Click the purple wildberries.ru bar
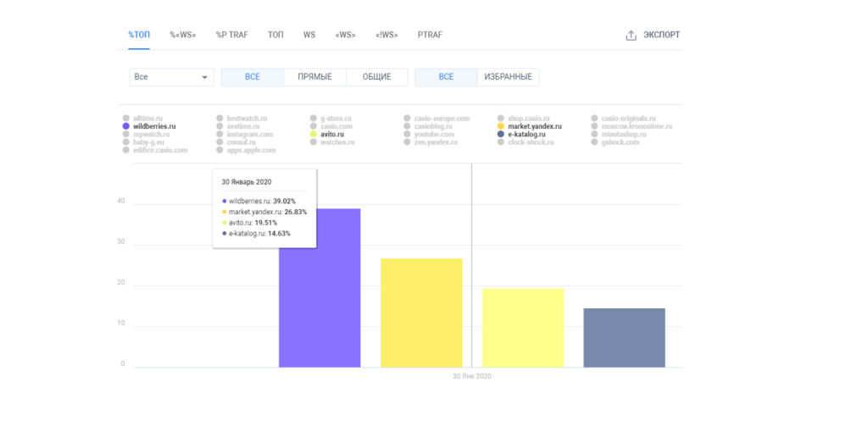Viewport: 868px width, 421px height. tap(320, 288)
